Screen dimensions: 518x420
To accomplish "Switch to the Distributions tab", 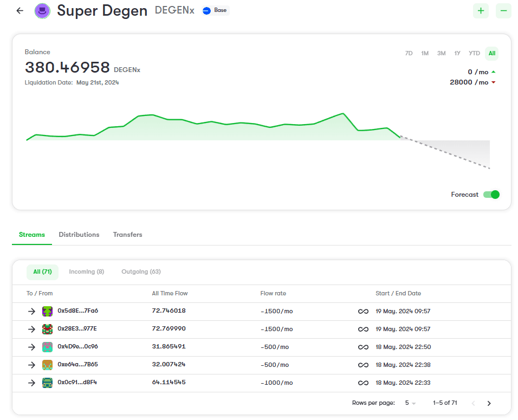I will tap(79, 235).
